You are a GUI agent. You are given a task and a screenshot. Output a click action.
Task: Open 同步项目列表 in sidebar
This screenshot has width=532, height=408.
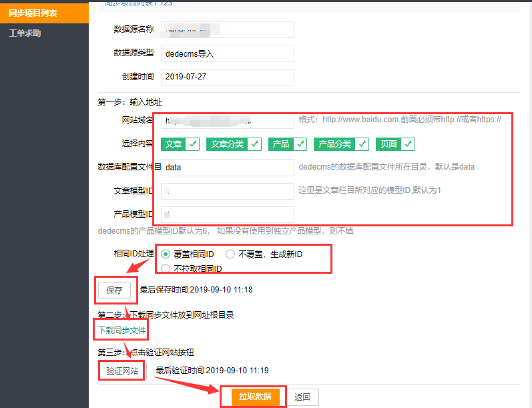[x=35, y=12]
